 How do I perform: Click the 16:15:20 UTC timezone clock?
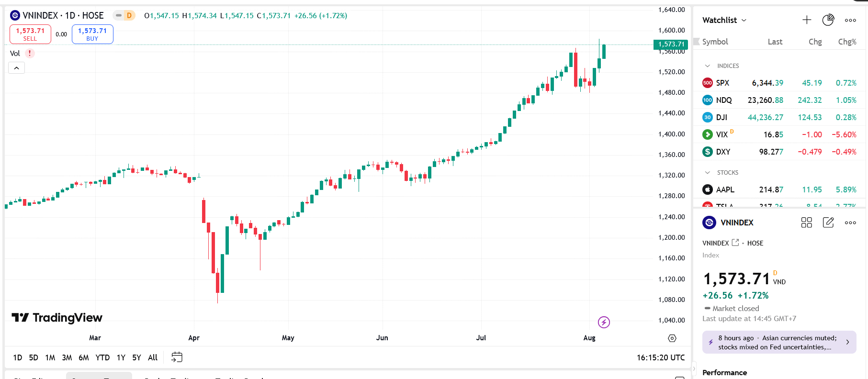coord(660,357)
